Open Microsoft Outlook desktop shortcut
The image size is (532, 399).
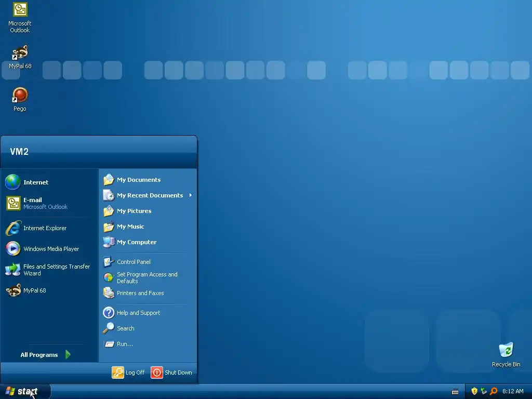(20, 18)
